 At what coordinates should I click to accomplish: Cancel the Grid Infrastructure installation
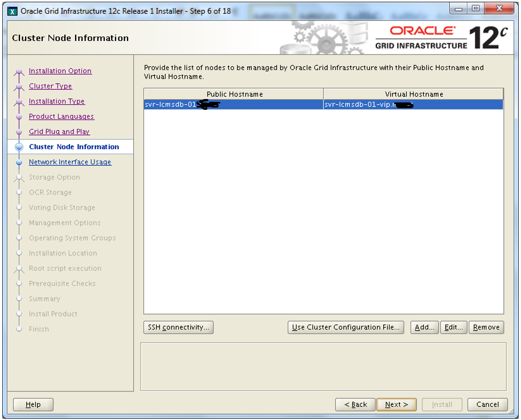point(487,405)
